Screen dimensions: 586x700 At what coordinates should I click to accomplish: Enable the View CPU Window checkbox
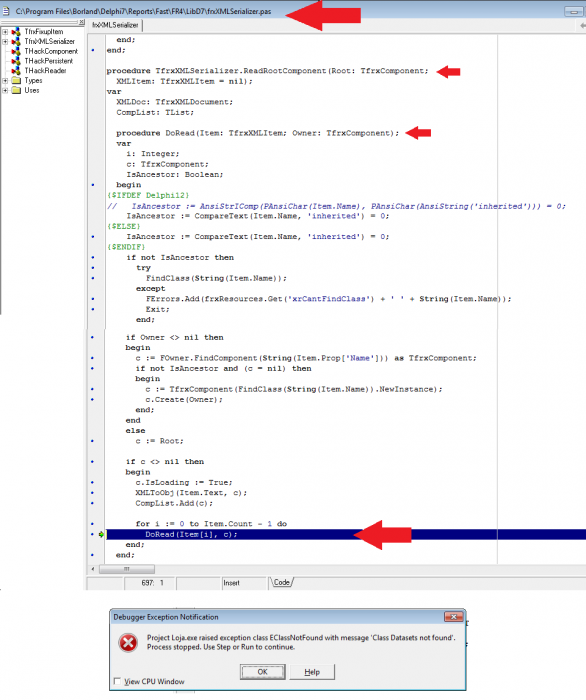click(117, 681)
